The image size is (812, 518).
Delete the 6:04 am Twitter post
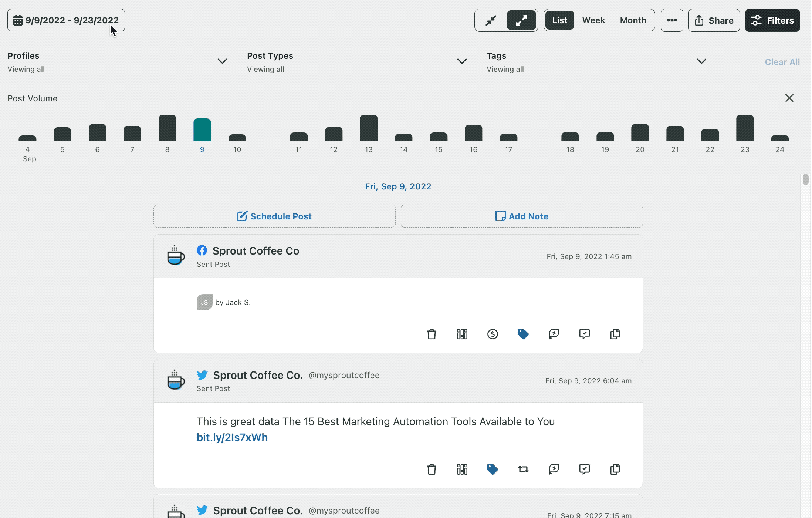432,469
